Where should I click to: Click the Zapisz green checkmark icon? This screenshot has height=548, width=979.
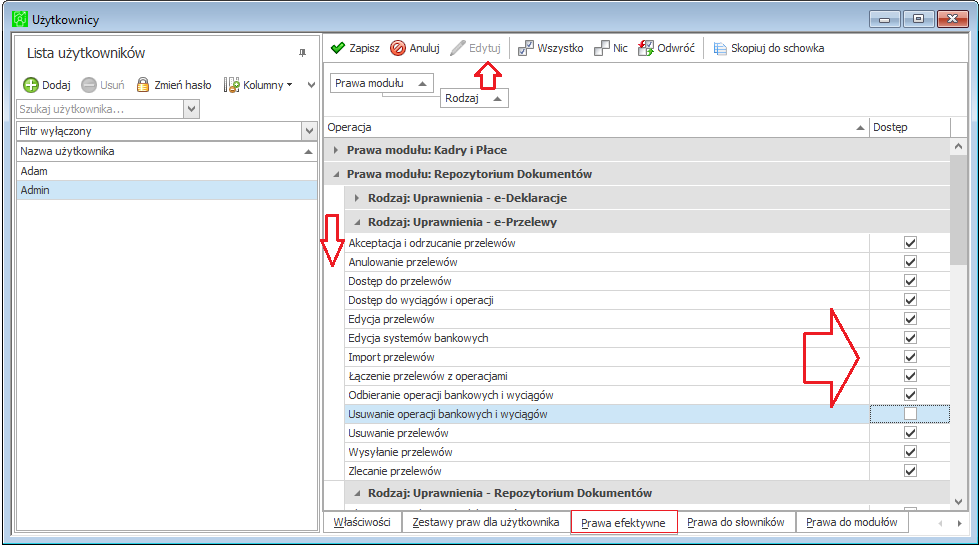click(x=338, y=48)
